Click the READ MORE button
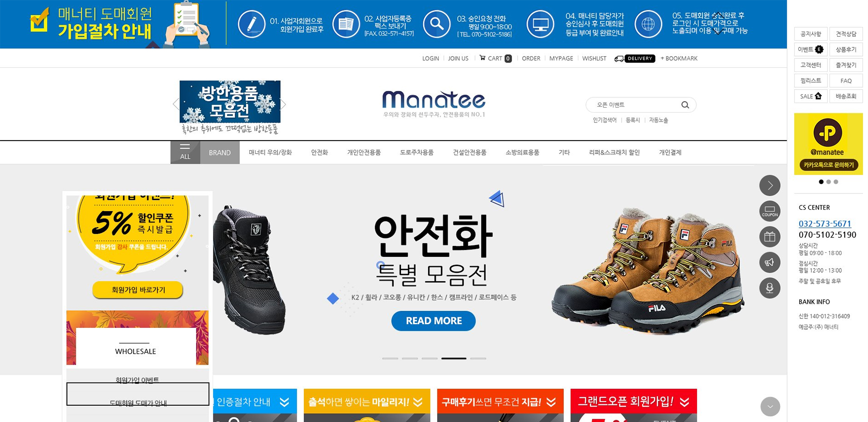The width and height of the screenshot is (868, 422). click(434, 321)
